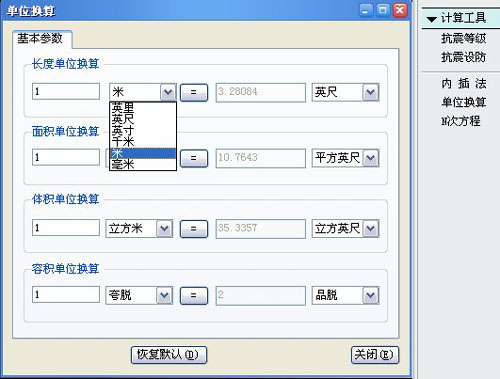
Task: Click the equals button for length conversion
Action: pos(194,92)
